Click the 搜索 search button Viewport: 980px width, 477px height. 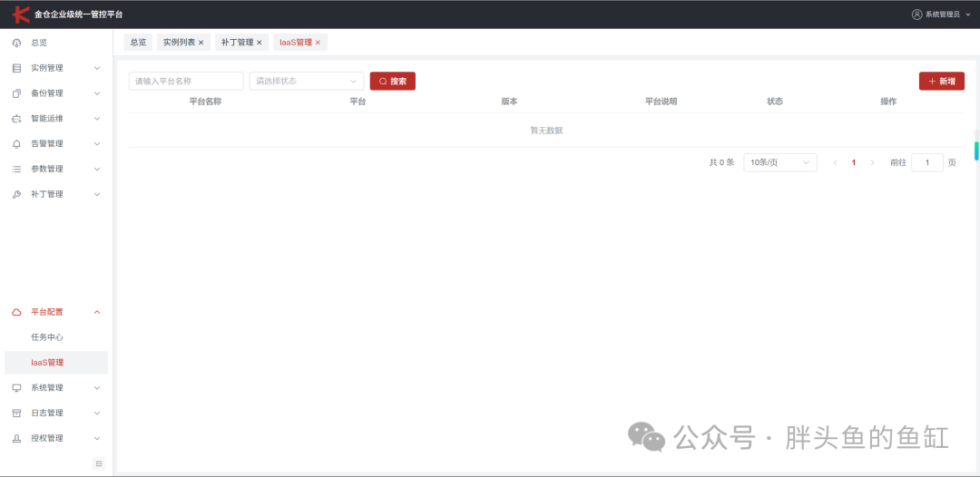(x=393, y=82)
